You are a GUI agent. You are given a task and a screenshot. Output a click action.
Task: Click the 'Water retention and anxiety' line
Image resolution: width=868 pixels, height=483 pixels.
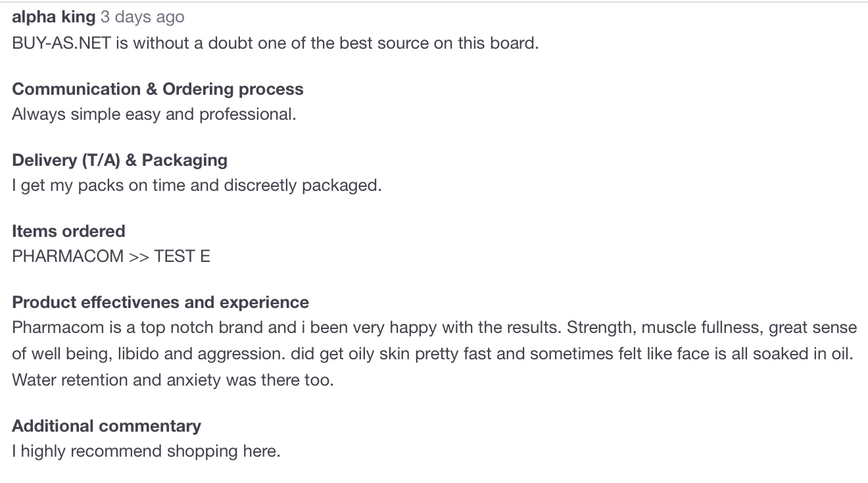[x=173, y=380]
